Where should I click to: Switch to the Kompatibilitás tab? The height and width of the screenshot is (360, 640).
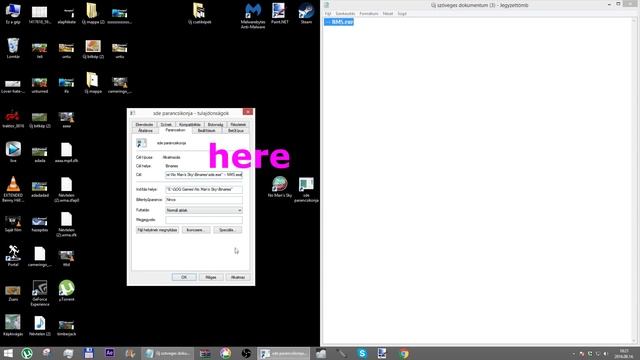pyautogui.click(x=190, y=124)
